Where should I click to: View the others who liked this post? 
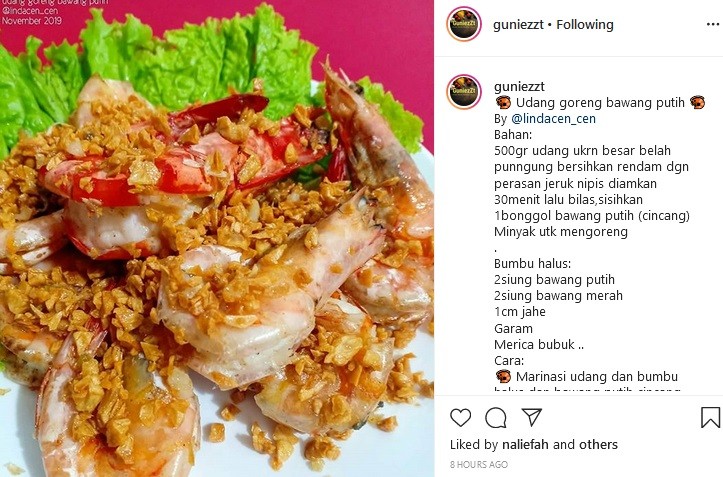point(598,444)
